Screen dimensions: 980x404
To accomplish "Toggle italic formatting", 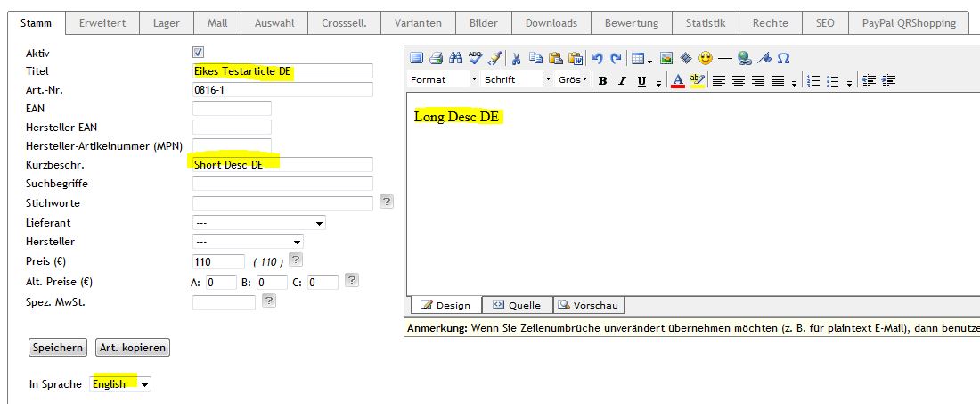I will tap(622, 81).
